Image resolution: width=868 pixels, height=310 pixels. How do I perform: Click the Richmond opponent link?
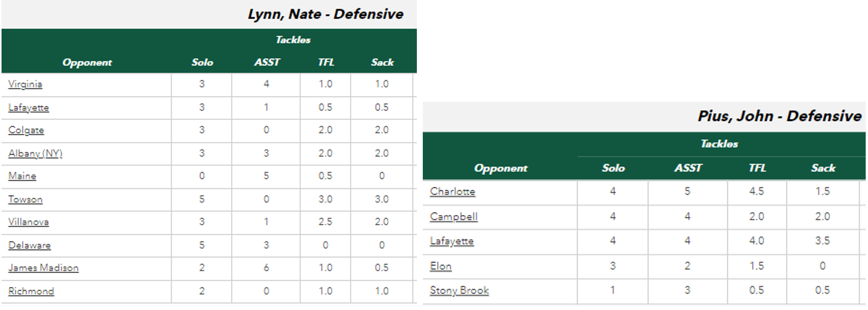31,291
